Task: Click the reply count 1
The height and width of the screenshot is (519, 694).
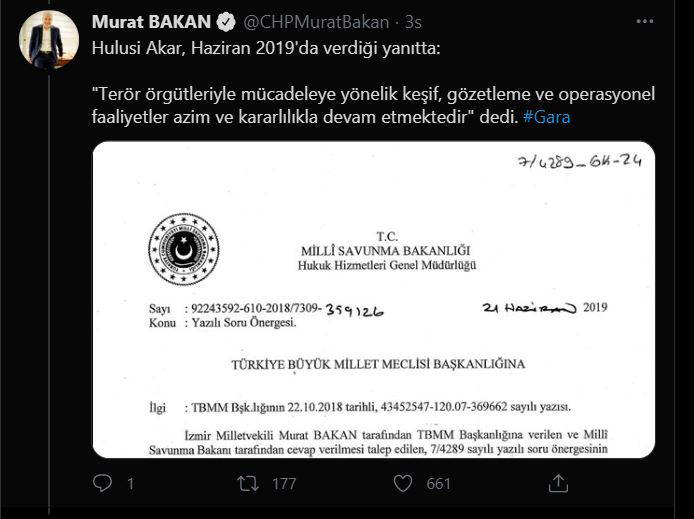Action: pos(131,484)
